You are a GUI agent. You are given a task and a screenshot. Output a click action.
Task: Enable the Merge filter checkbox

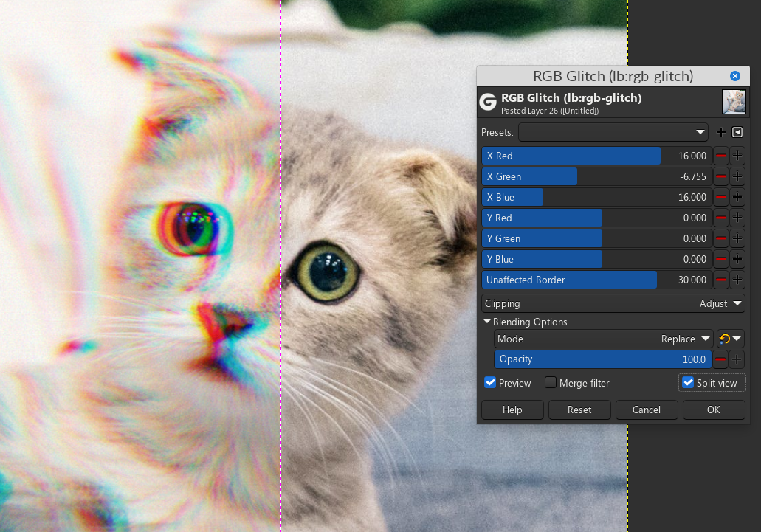(551, 383)
